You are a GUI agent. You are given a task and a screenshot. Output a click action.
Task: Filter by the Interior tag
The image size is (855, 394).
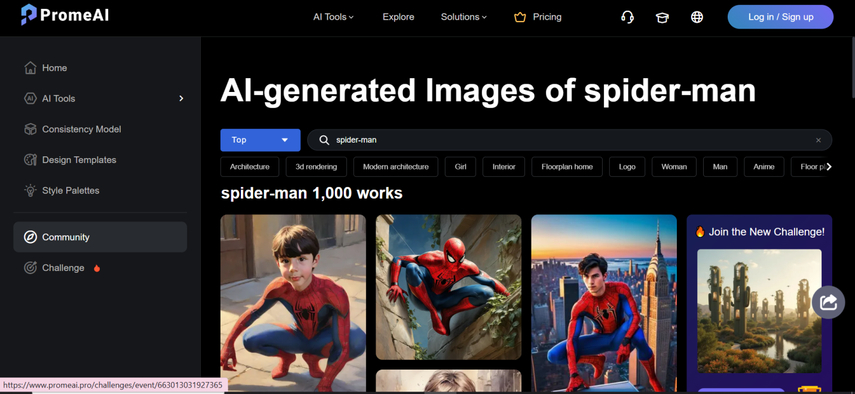[x=504, y=167]
